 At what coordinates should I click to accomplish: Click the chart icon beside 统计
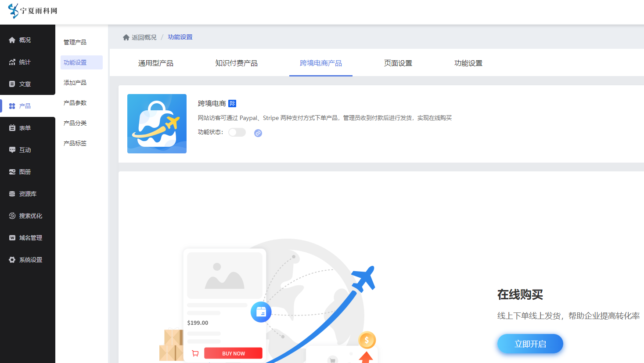click(12, 62)
